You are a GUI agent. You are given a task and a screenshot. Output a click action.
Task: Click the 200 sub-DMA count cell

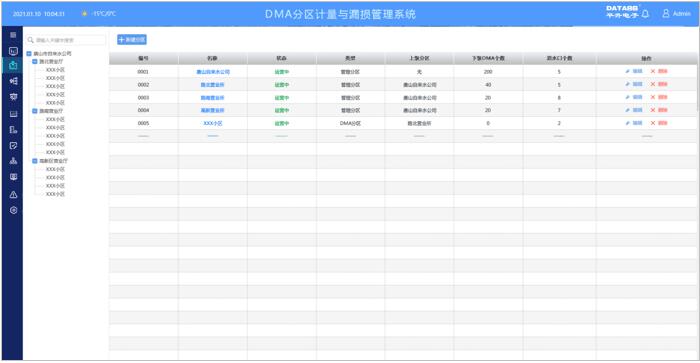(488, 72)
